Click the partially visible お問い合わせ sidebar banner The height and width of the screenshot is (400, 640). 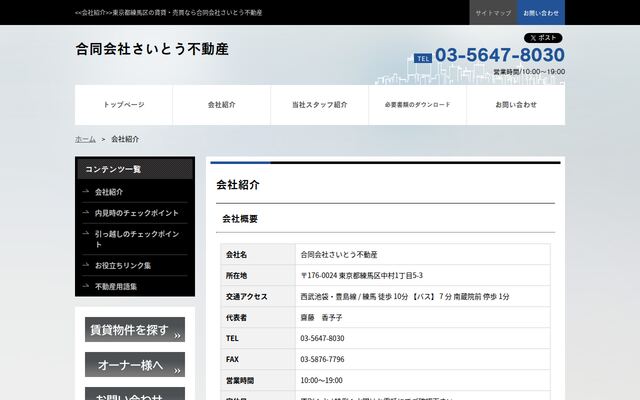click(x=135, y=393)
